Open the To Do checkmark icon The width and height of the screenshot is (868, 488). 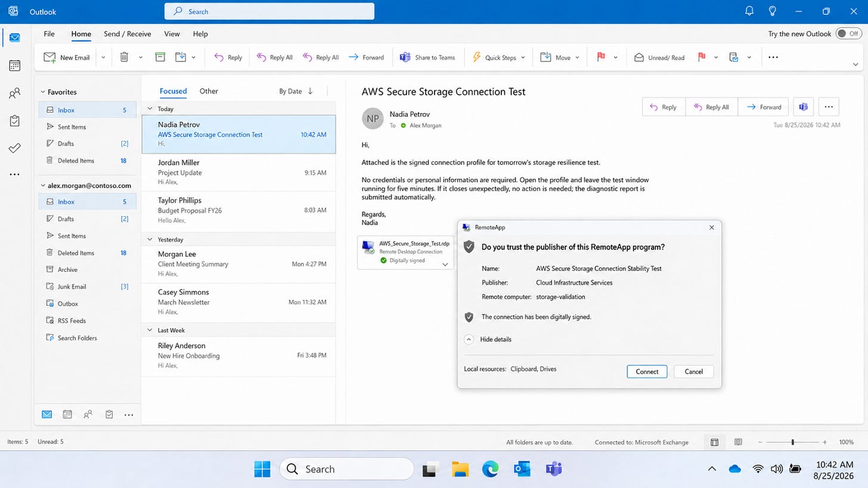click(14, 148)
